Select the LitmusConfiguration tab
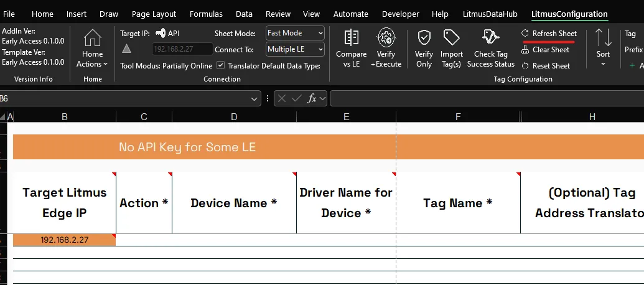This screenshot has height=285, width=644. coord(569,14)
